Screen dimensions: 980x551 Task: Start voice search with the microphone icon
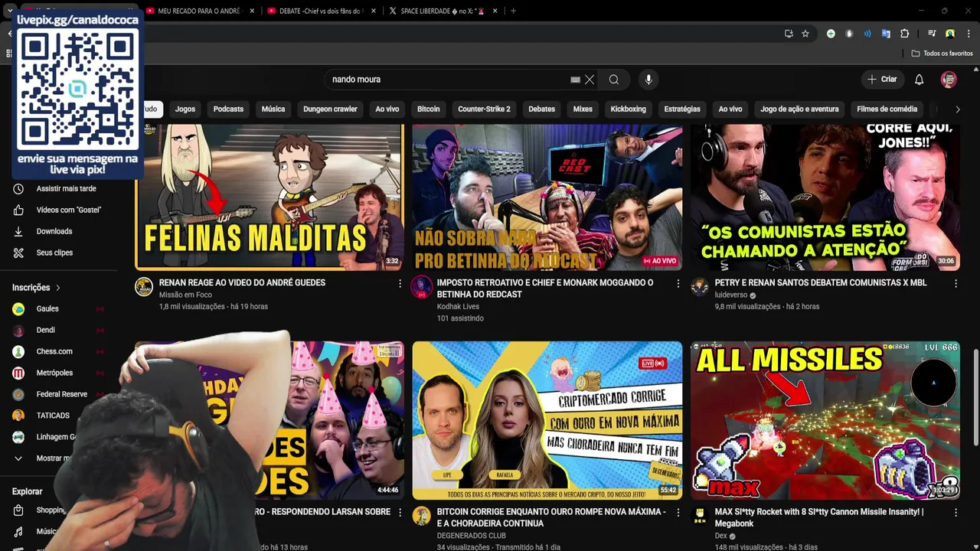(x=648, y=80)
